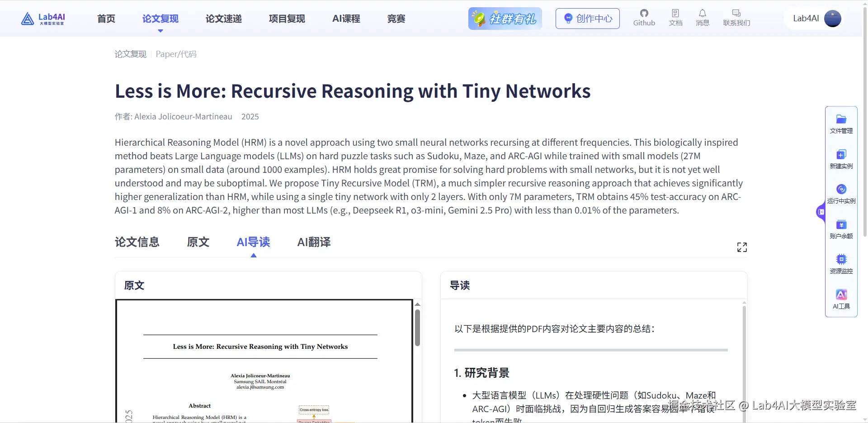This screenshot has width=868, height=423.
Task: Go to 首页 home page
Action: (106, 19)
